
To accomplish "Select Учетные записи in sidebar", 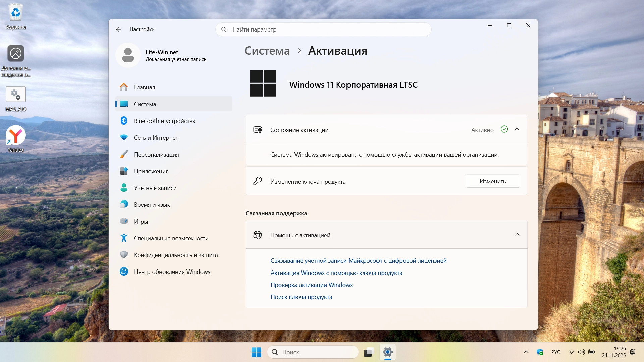I will pos(155,188).
